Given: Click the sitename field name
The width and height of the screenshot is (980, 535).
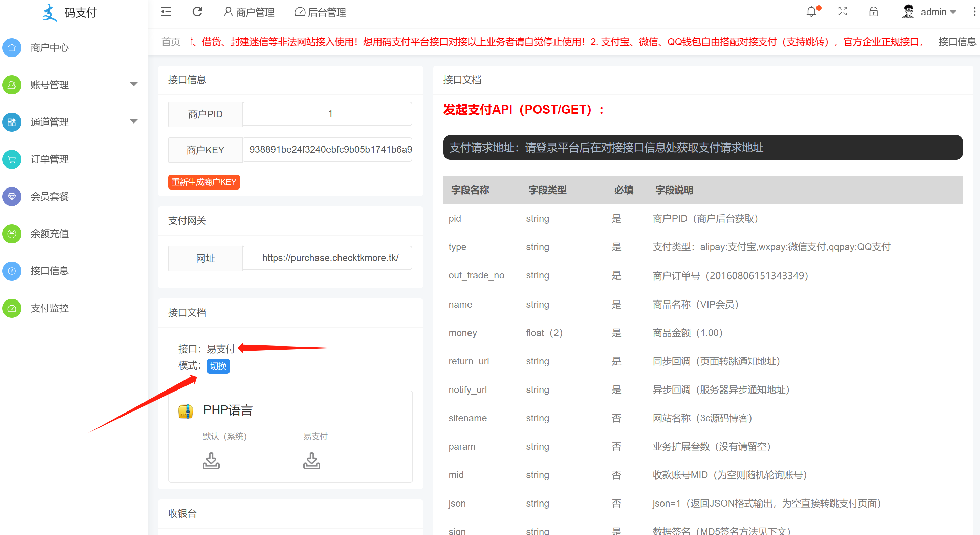Looking at the screenshot, I should coord(467,418).
